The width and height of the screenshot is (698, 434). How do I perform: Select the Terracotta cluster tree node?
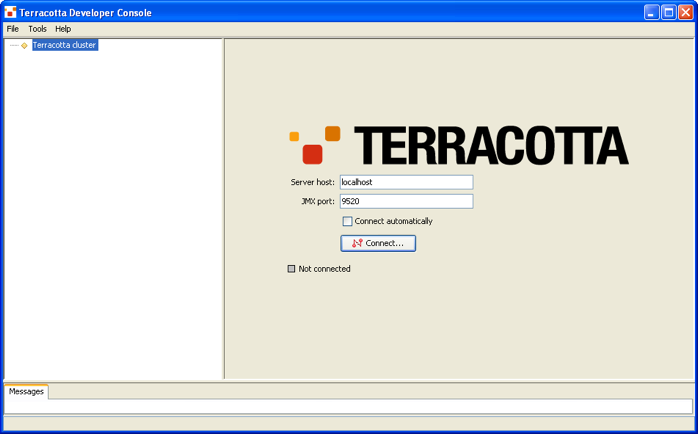pyautogui.click(x=65, y=45)
